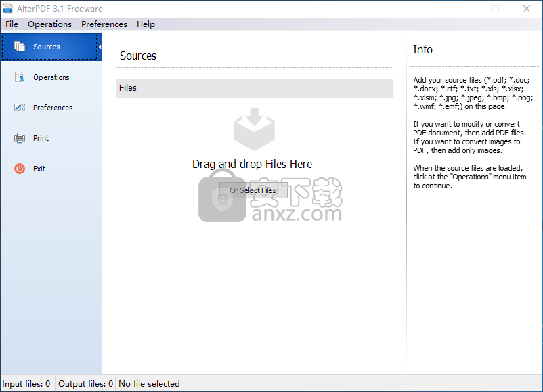The height and width of the screenshot is (392, 543).
Task: Click the Print printer icon in sidebar
Action: [x=20, y=138]
